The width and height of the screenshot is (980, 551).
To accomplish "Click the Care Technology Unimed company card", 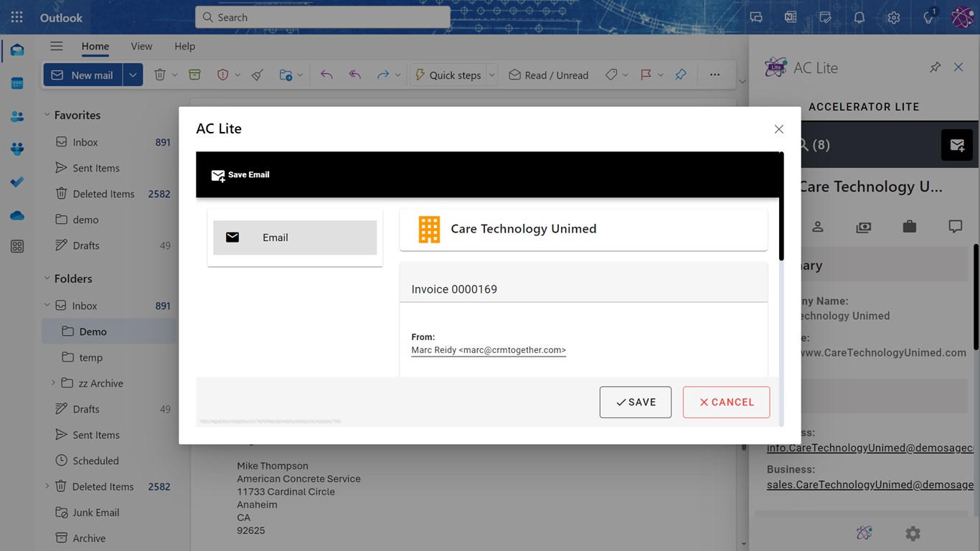I will pyautogui.click(x=583, y=229).
